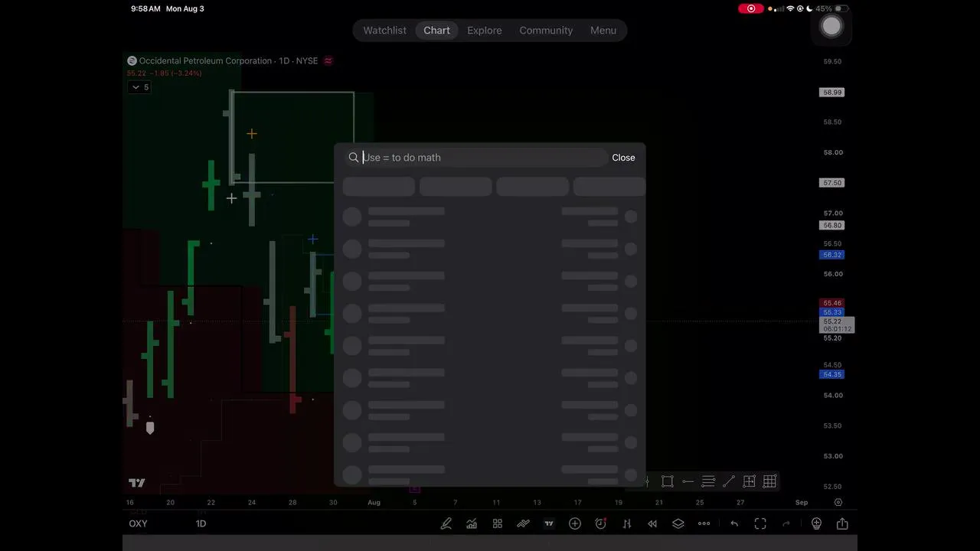Screen dimensions: 980x551
Task: Open the layout grid of four squares
Action: (x=498, y=523)
